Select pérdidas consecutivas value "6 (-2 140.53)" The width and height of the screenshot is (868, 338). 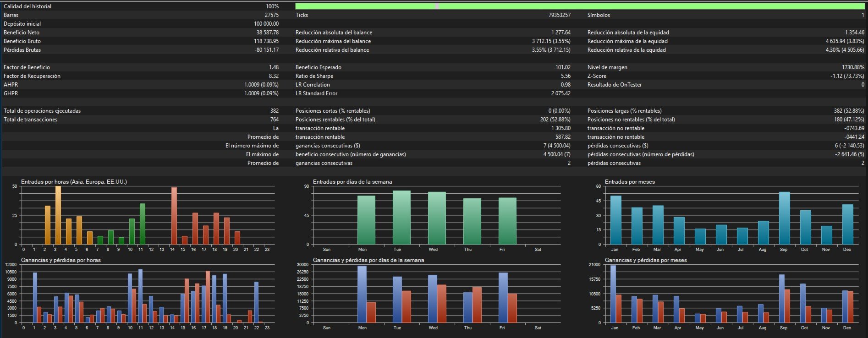(x=850, y=146)
